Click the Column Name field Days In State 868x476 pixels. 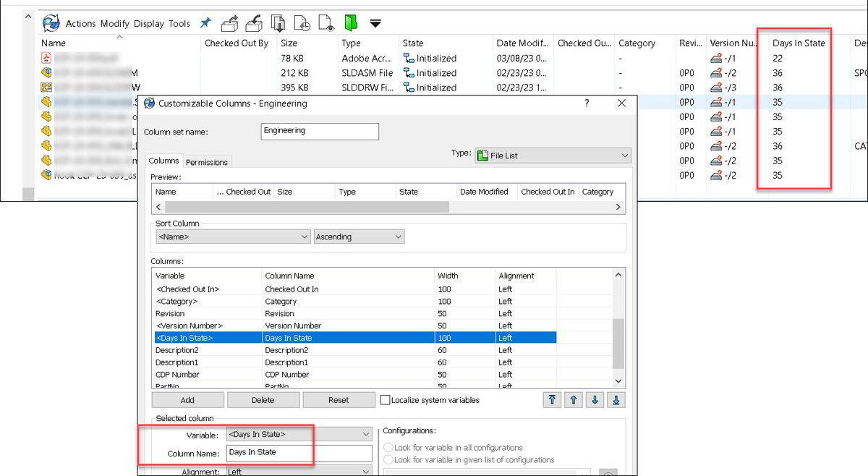tap(299, 452)
